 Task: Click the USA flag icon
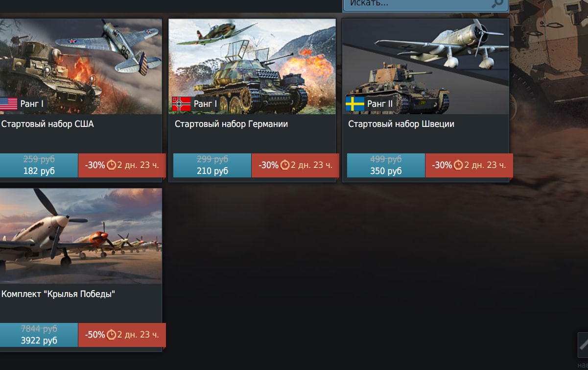tap(8, 104)
